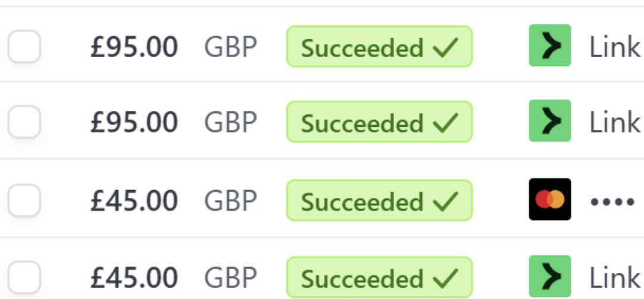644x299 pixels.
Task: Open the £45.00 amount paid by Mastercard
Action: coord(134,201)
